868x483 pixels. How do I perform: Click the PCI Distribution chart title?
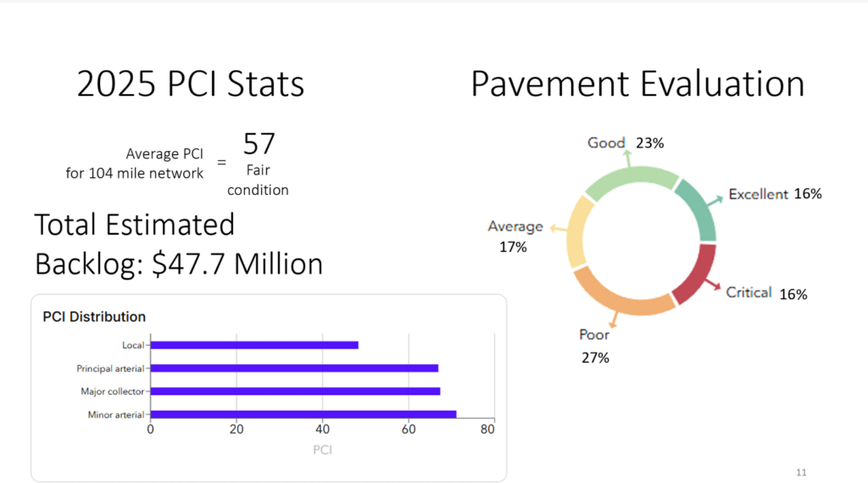[94, 317]
